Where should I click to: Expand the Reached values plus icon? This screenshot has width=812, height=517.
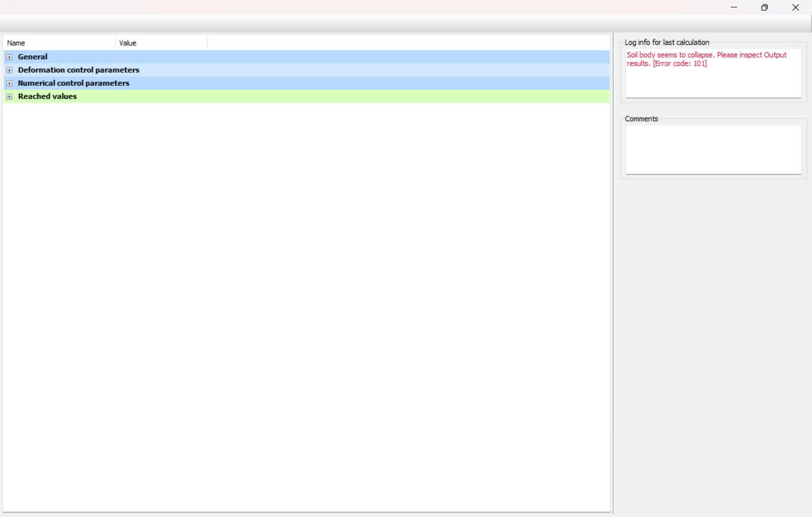pos(9,96)
